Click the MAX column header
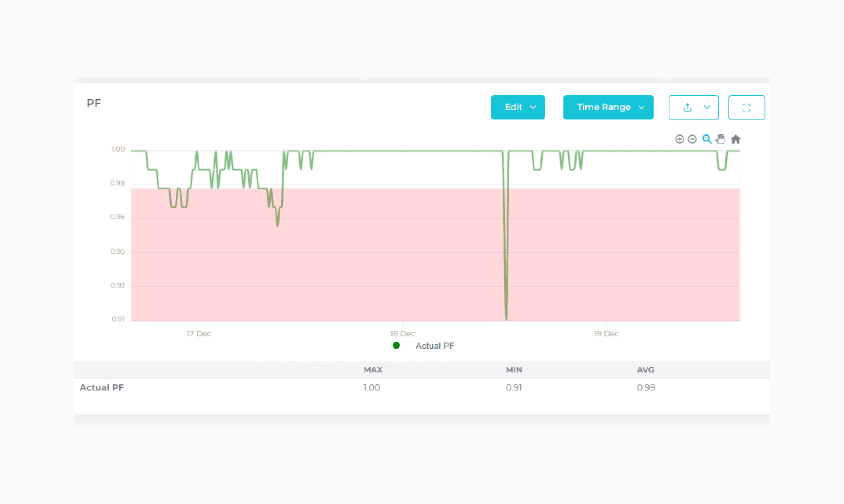The height and width of the screenshot is (504, 844). [x=373, y=370]
